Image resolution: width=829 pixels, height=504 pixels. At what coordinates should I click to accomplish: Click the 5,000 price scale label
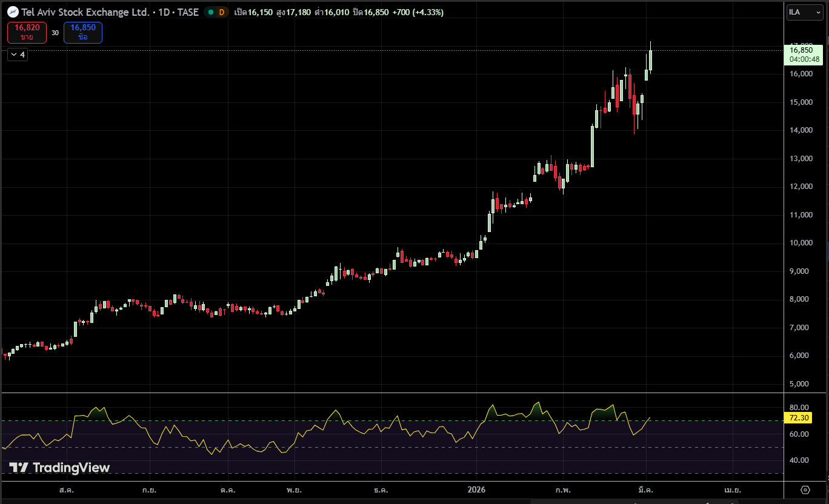click(x=801, y=384)
